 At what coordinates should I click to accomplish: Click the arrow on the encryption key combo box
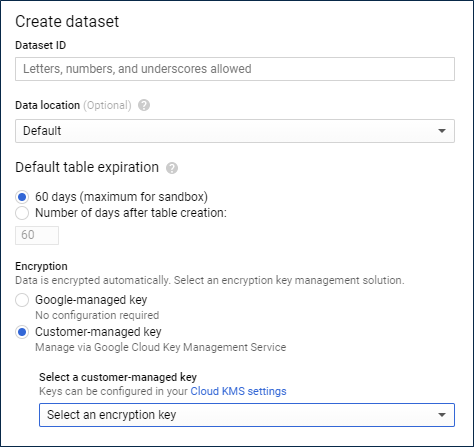(442, 415)
